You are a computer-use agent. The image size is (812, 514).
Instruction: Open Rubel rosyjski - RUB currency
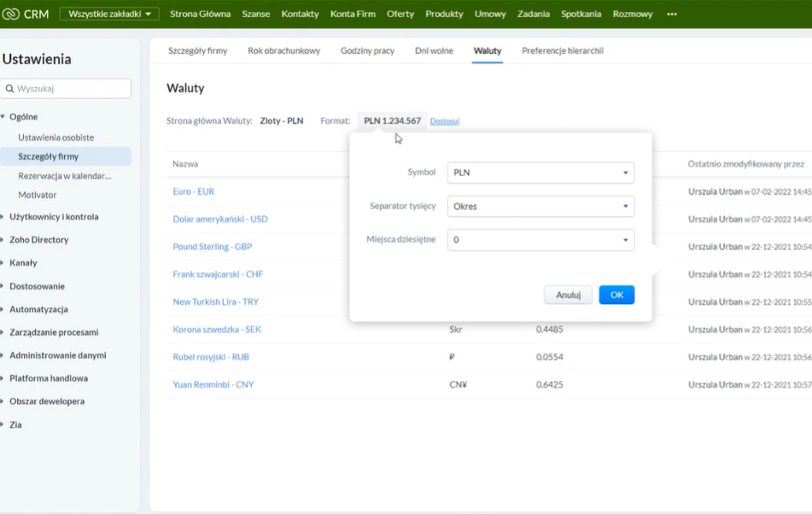click(x=211, y=357)
